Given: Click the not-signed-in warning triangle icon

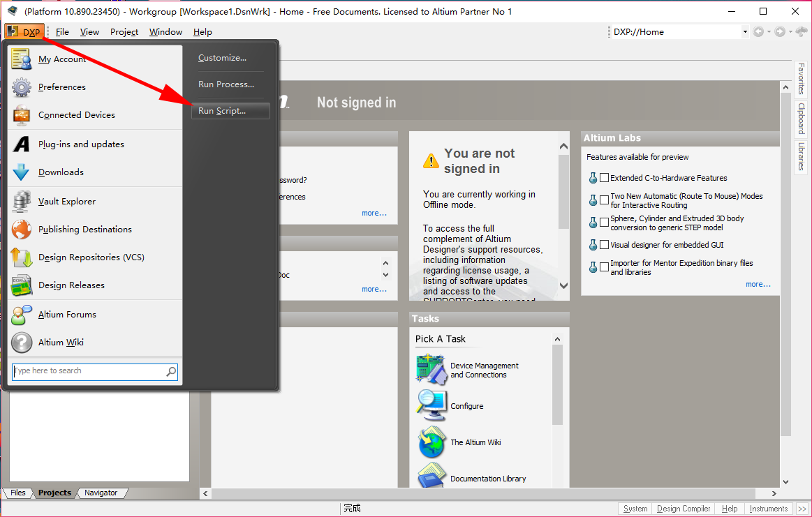Looking at the screenshot, I should point(431,161).
